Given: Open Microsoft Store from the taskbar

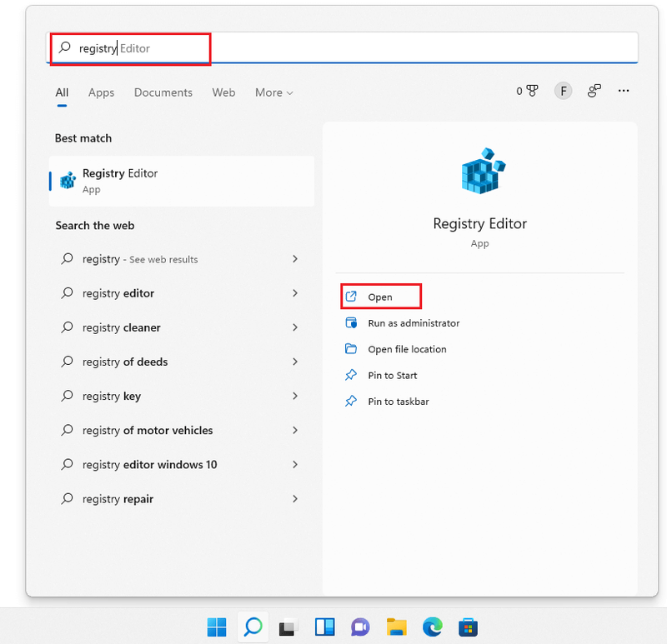Looking at the screenshot, I should click(468, 627).
